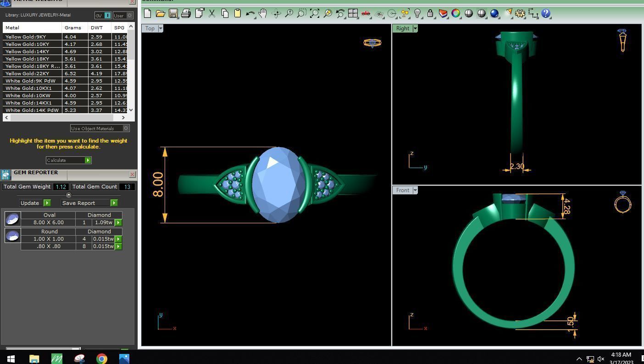Click the DWT column header
Screen dimensions: 644x364
100,28
